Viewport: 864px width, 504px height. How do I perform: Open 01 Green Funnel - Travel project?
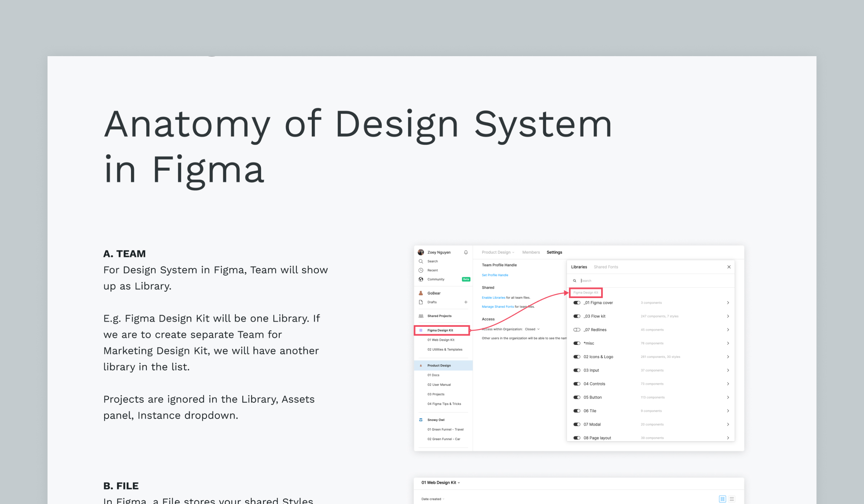coord(446,429)
